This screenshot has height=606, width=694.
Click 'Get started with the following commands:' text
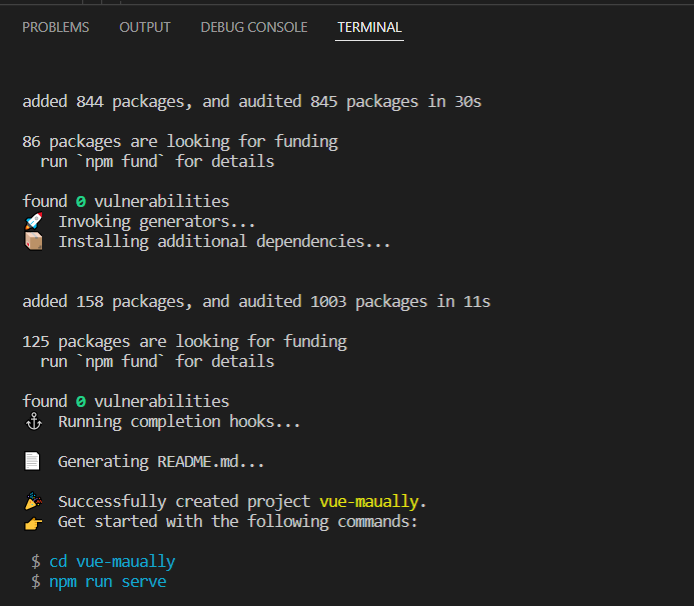point(238,521)
